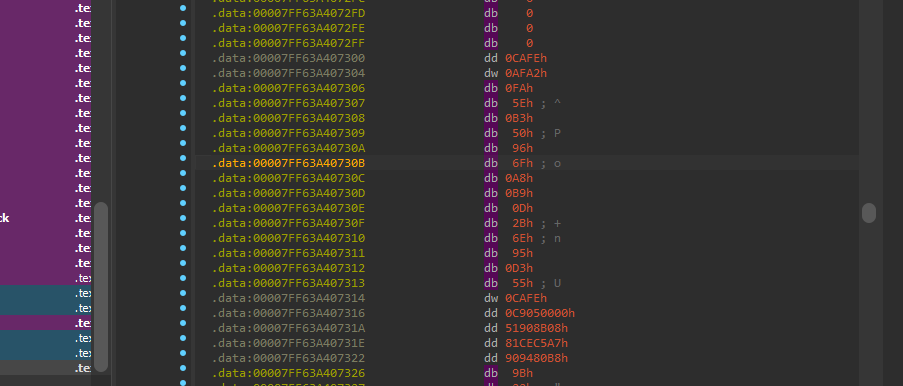
Task: Click address .data:00007FF63A407312
Action: click(x=288, y=268)
